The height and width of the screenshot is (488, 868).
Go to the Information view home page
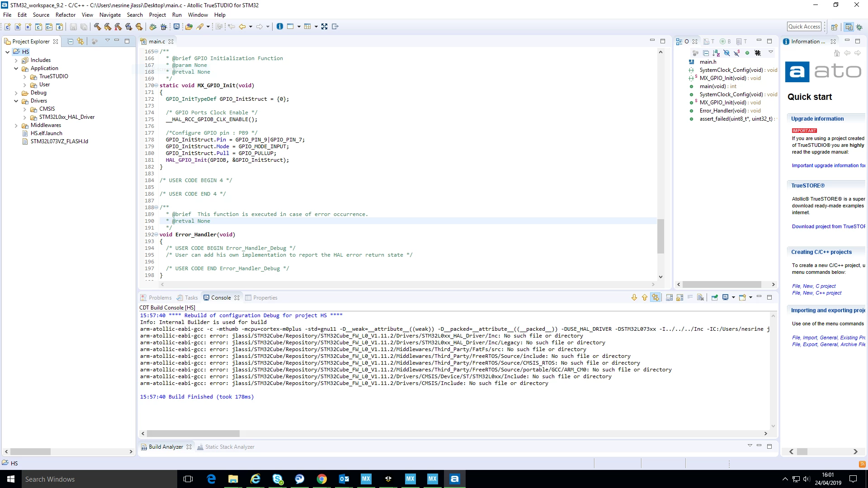click(x=837, y=53)
